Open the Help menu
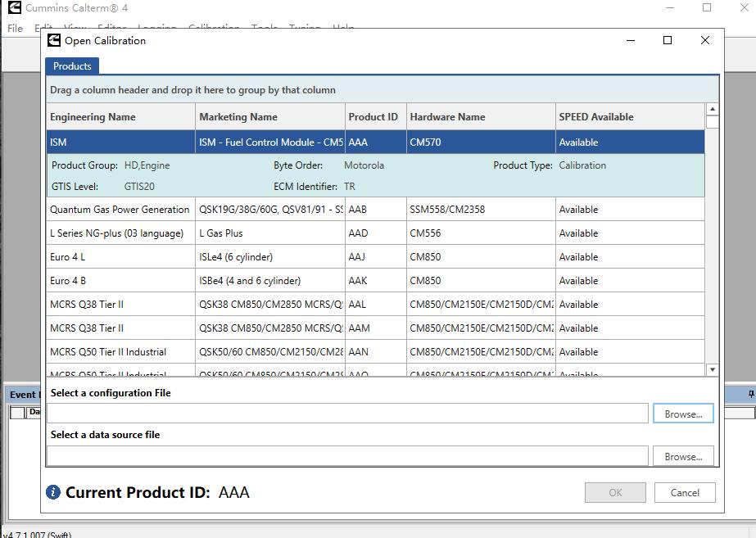The image size is (756, 538). (343, 28)
